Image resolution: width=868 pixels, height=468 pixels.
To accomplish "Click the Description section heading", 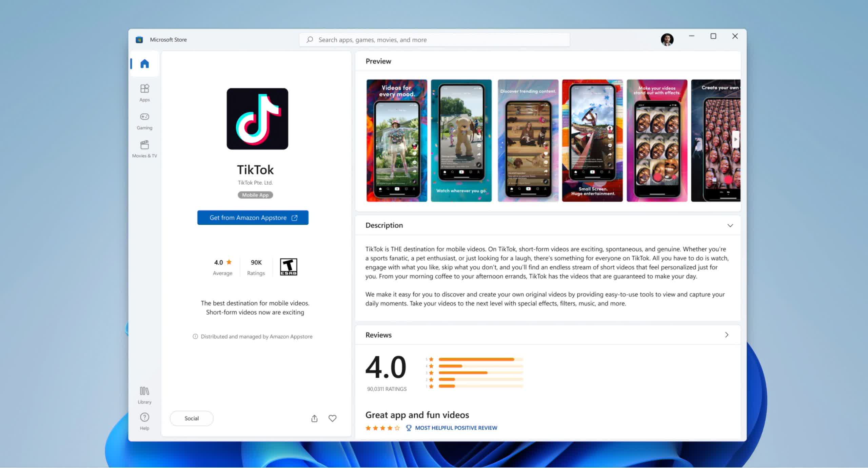I will pyautogui.click(x=384, y=225).
